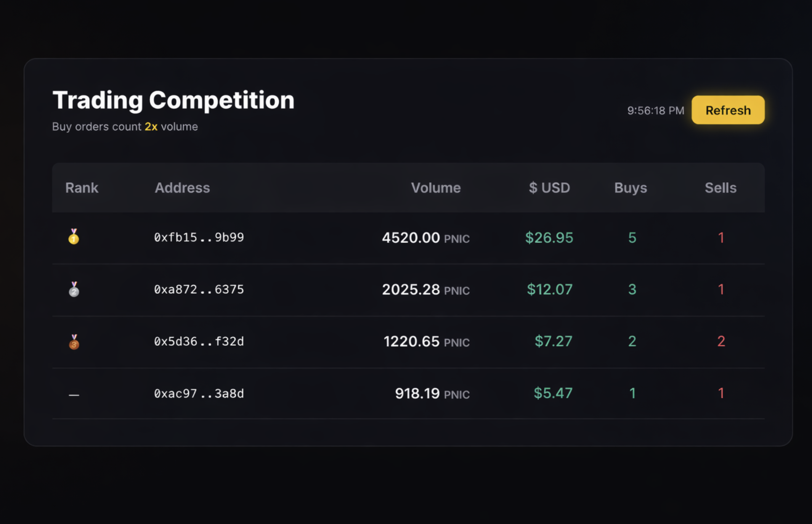Click the dash rank marker in fourth row
812x524 pixels.
click(x=74, y=394)
